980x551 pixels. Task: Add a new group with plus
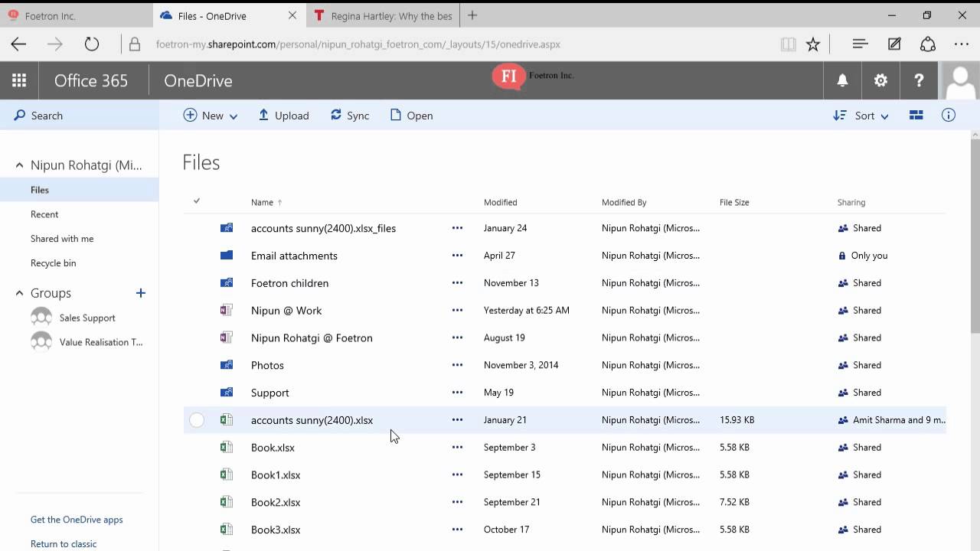click(x=140, y=293)
